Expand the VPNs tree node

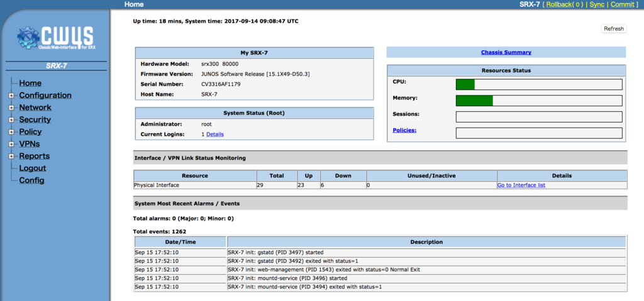click(x=11, y=144)
